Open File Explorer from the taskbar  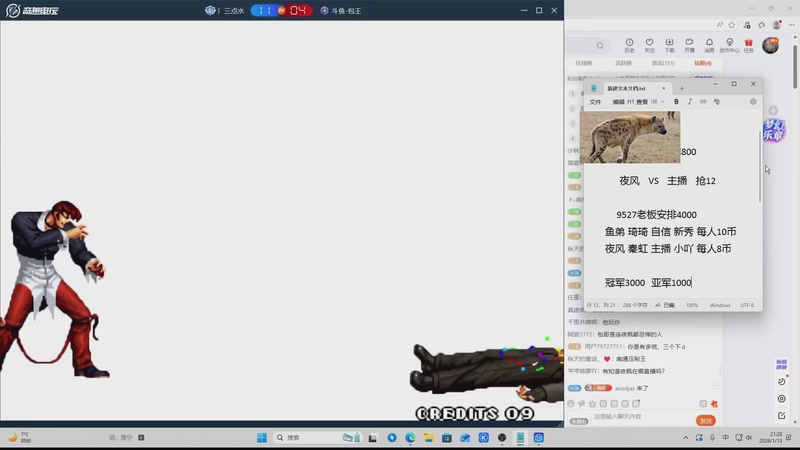pos(429,438)
